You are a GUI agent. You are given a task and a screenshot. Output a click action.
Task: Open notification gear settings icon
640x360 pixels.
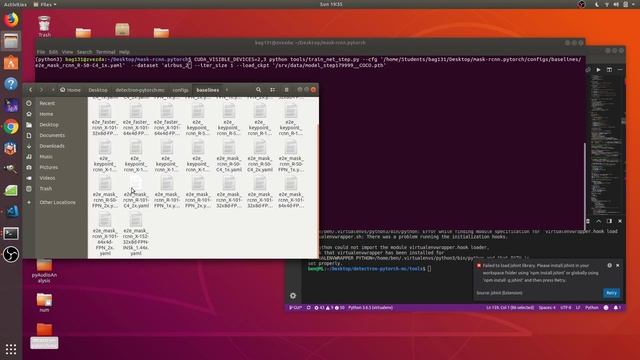click(x=609, y=265)
